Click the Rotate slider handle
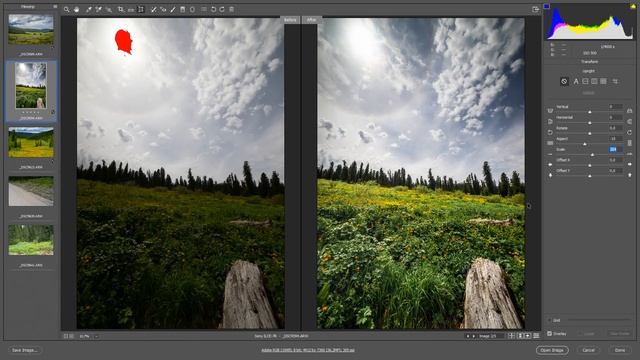This screenshot has width=640, height=360. [x=589, y=133]
